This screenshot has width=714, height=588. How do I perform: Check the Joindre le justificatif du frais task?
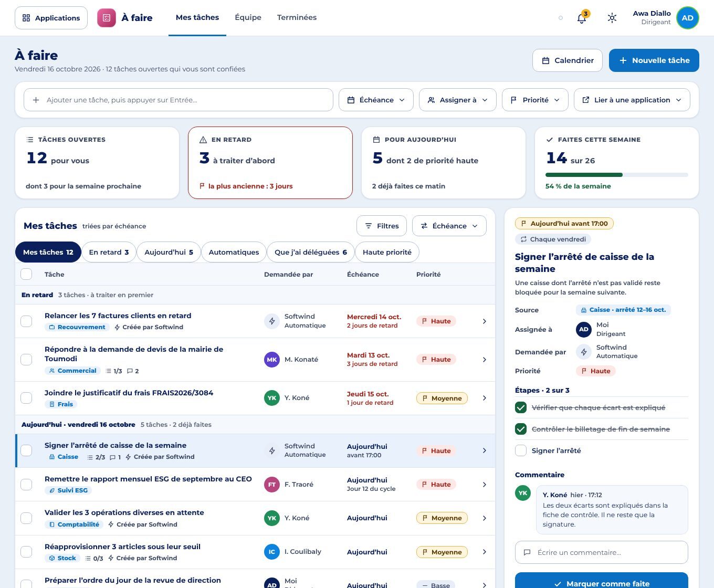click(x=26, y=398)
